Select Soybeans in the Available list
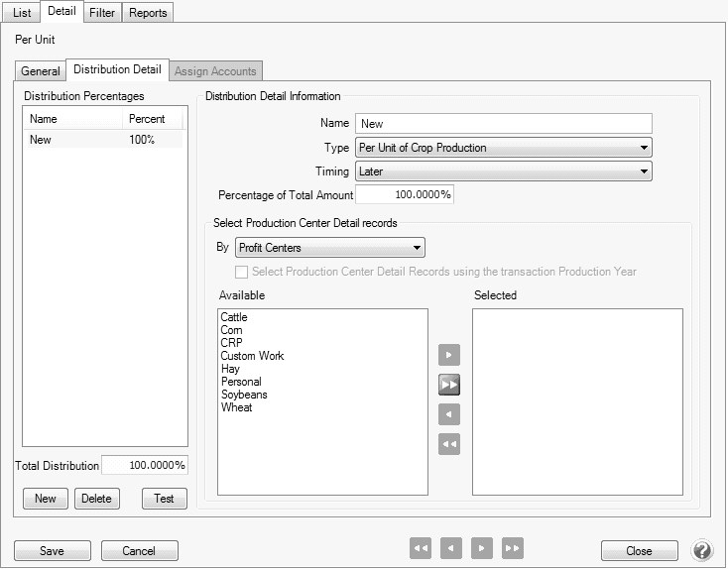 click(244, 395)
